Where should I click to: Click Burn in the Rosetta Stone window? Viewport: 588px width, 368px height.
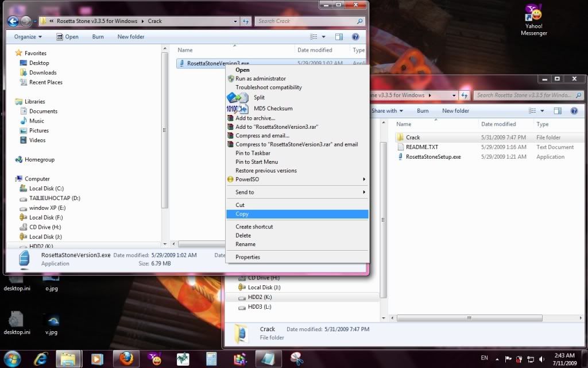(x=423, y=111)
